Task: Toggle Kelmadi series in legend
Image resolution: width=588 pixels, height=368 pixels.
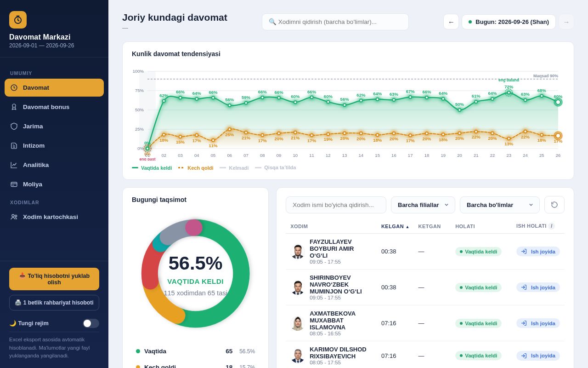Action: pyautogui.click(x=234, y=168)
